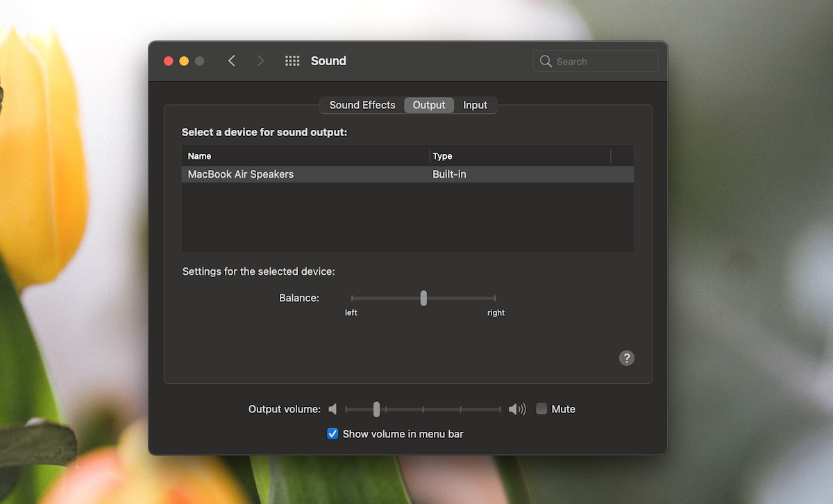Click the magnifying glass in the search field
Screen dimensions: 833x504
tap(546, 61)
